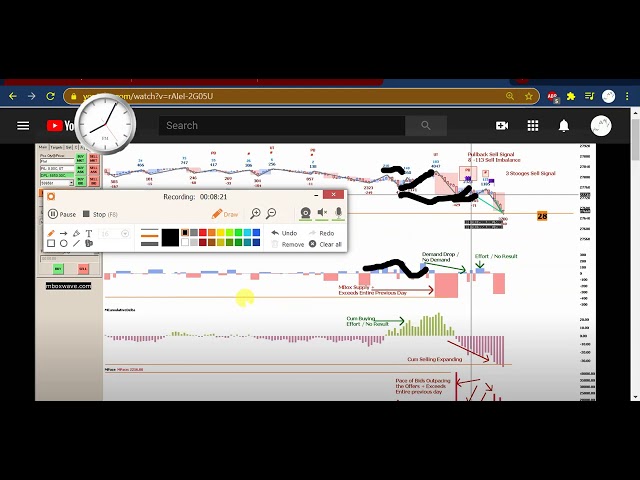
Task: Open the YouTube apps grid
Action: click(533, 125)
